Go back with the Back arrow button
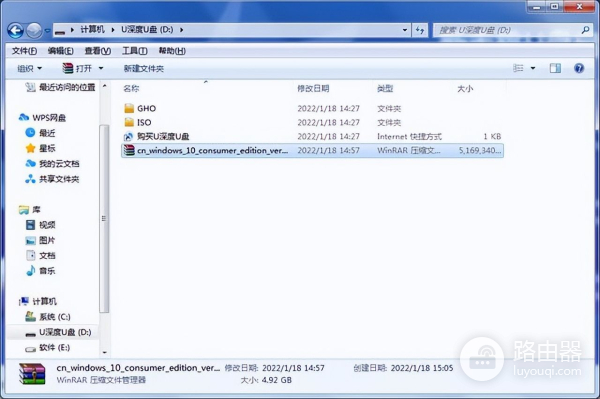The image size is (600, 399). tap(16, 30)
